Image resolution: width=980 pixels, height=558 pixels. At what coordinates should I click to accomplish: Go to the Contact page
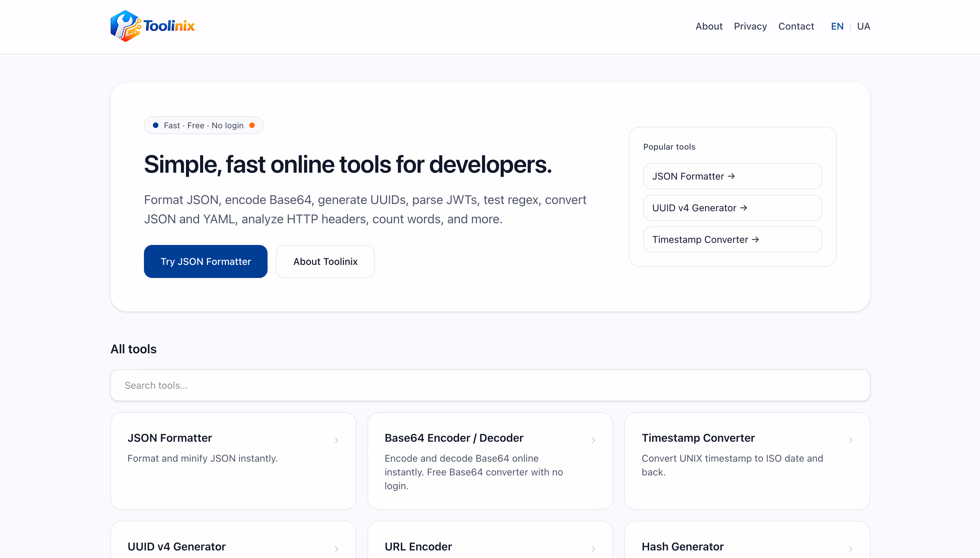click(x=796, y=26)
